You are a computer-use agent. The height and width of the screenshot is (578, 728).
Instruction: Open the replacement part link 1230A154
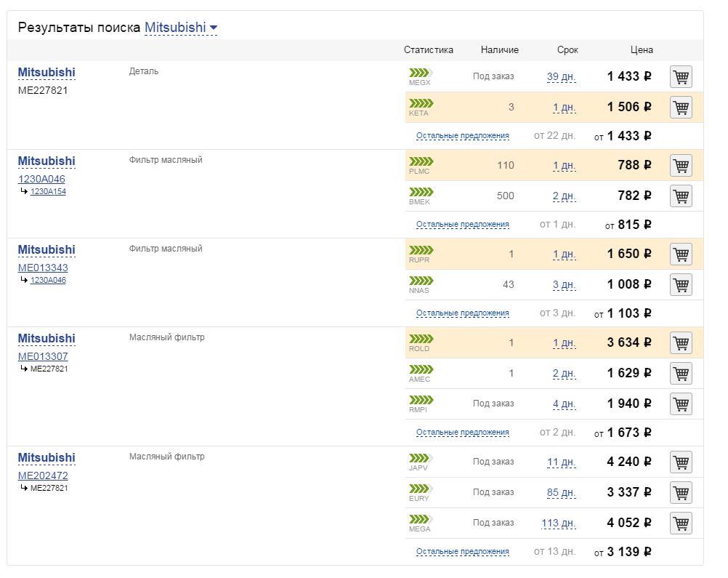(x=48, y=191)
